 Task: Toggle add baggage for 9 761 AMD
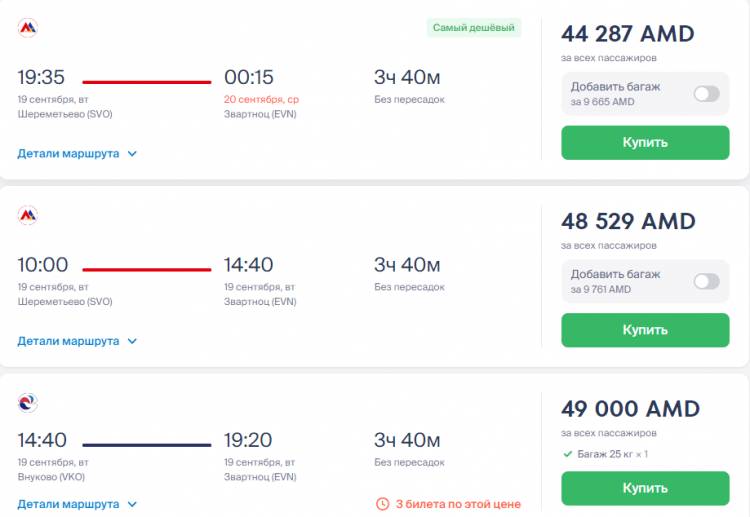(706, 281)
